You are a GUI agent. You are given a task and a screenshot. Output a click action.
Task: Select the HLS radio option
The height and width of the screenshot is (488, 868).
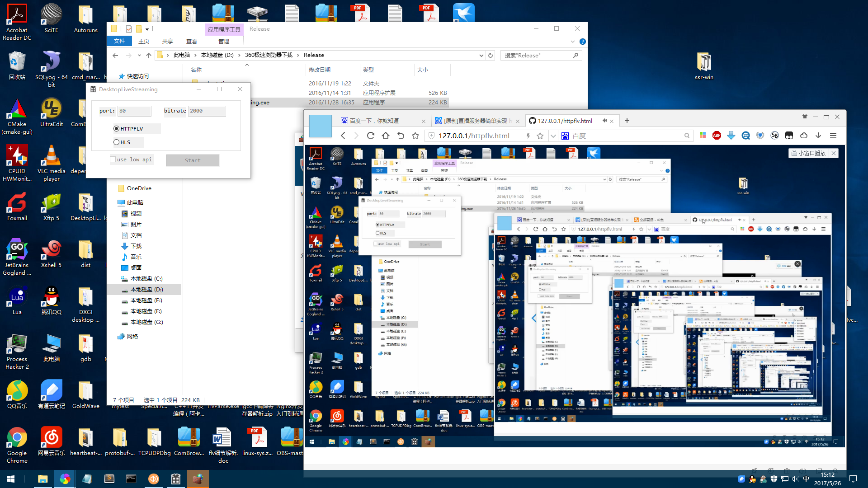coord(117,142)
